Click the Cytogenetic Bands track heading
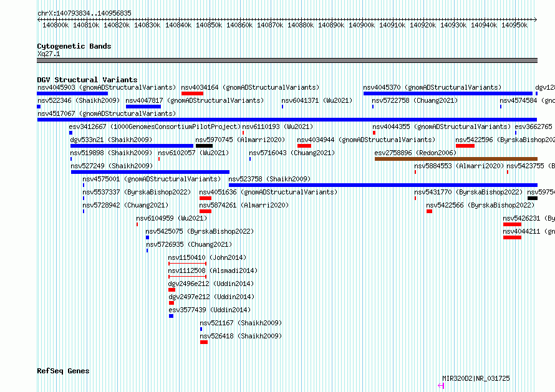This screenshot has height=392, width=555. coord(74,46)
